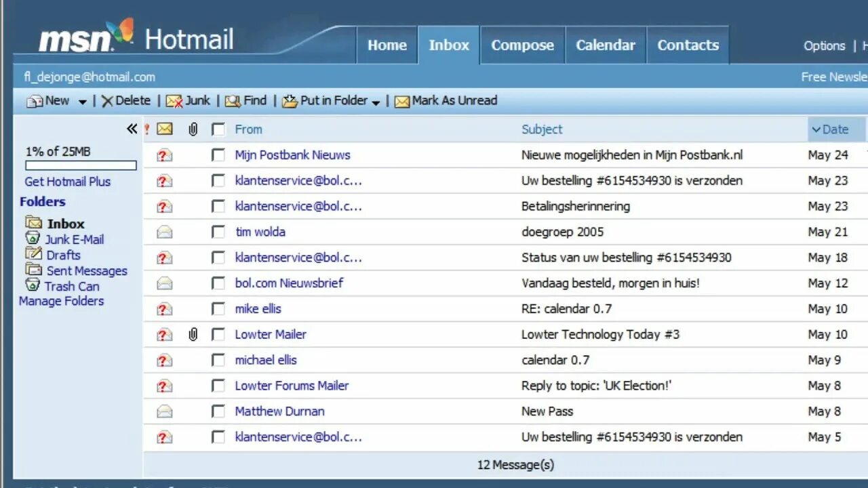Click the Inbox folder icon in sidebar
The height and width of the screenshot is (488, 868).
34,222
